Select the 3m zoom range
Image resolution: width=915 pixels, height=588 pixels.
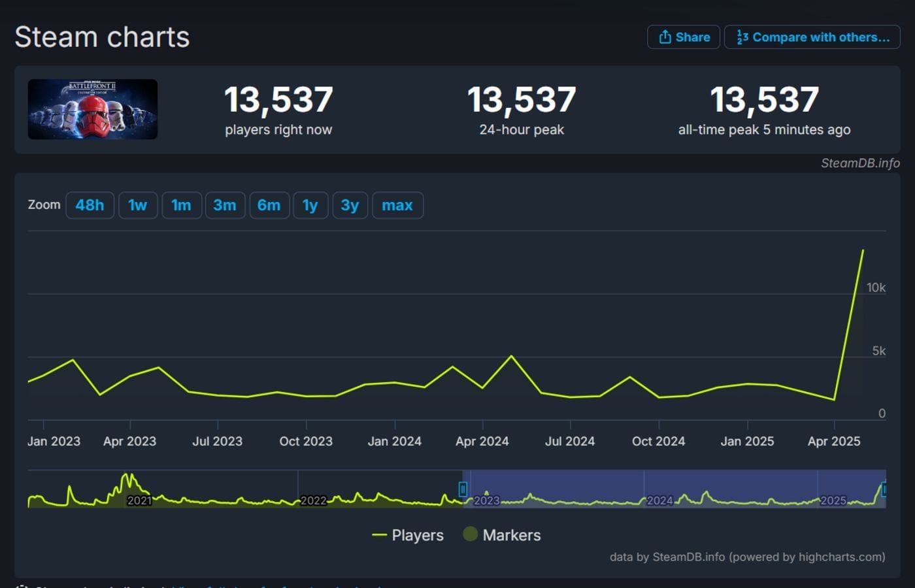pyautogui.click(x=225, y=204)
